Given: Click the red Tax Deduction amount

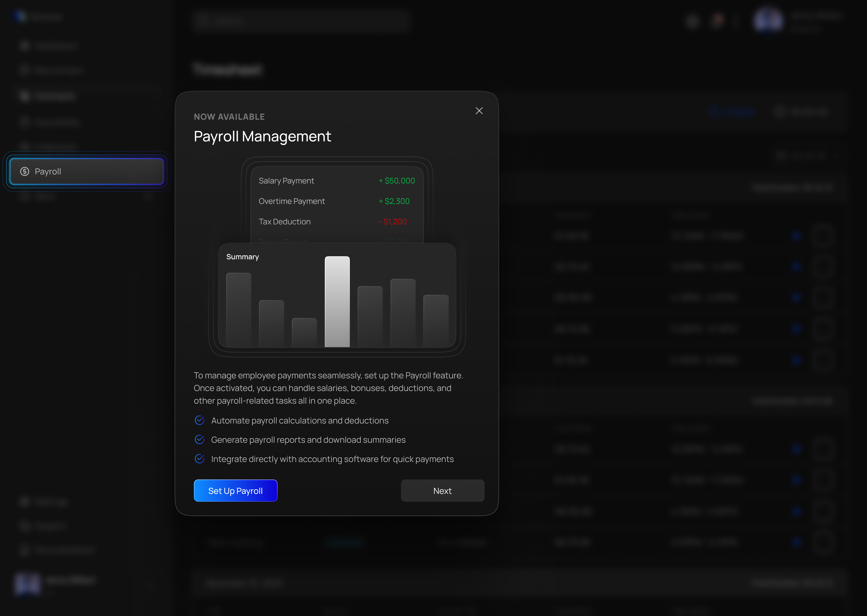Looking at the screenshot, I should tap(393, 222).
